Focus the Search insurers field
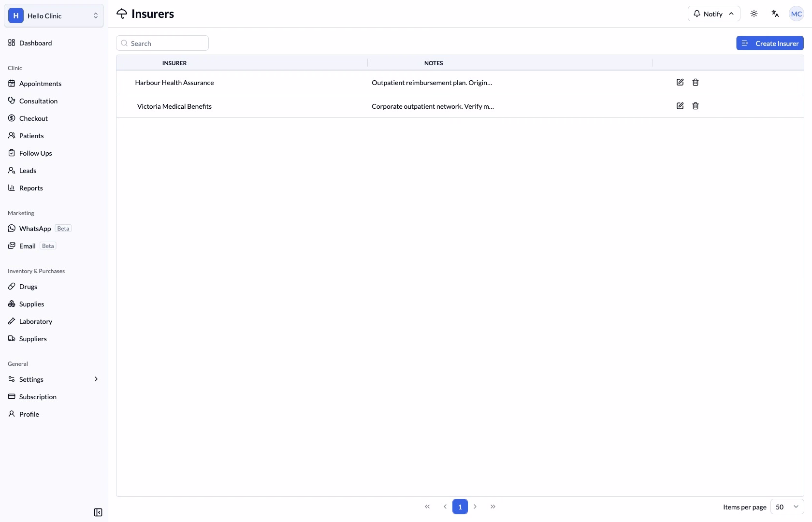Screen dimensions: 812x522 pos(162,43)
